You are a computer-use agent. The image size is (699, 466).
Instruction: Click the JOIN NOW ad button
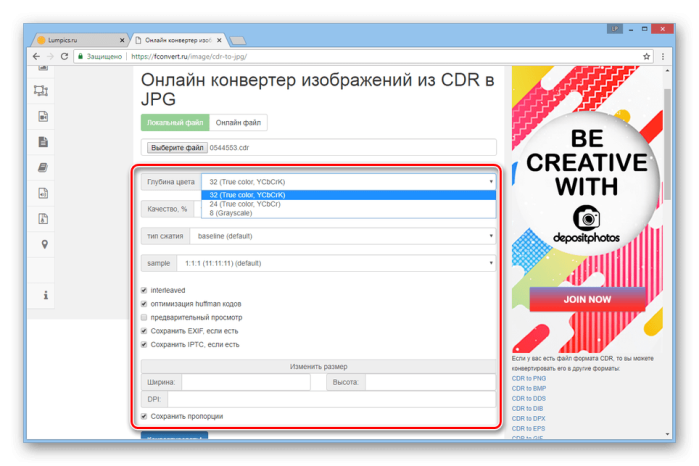(x=587, y=300)
